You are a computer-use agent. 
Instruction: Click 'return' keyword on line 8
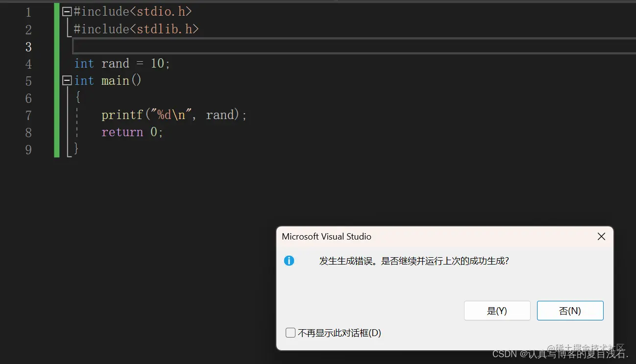[x=122, y=132]
